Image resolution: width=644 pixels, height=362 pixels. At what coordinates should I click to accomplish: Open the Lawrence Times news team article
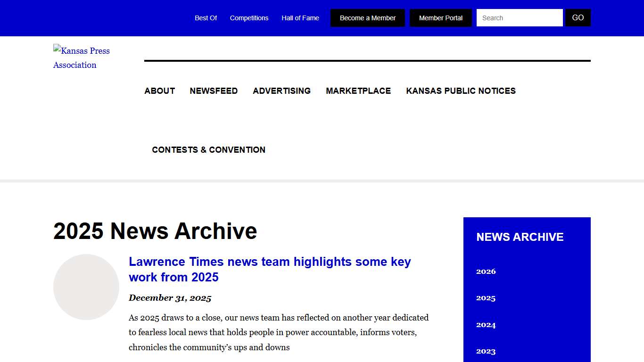pos(269,269)
